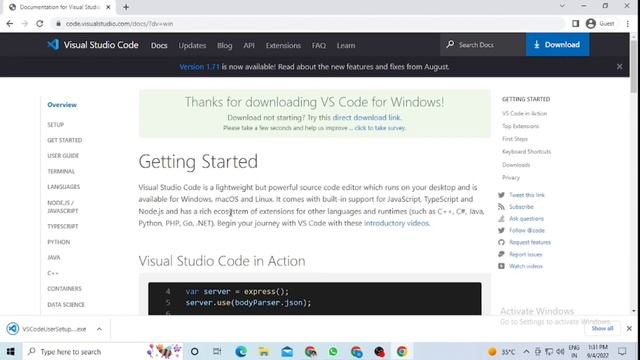Jump to Keyboard Shortcuts in the page outline

527,152
